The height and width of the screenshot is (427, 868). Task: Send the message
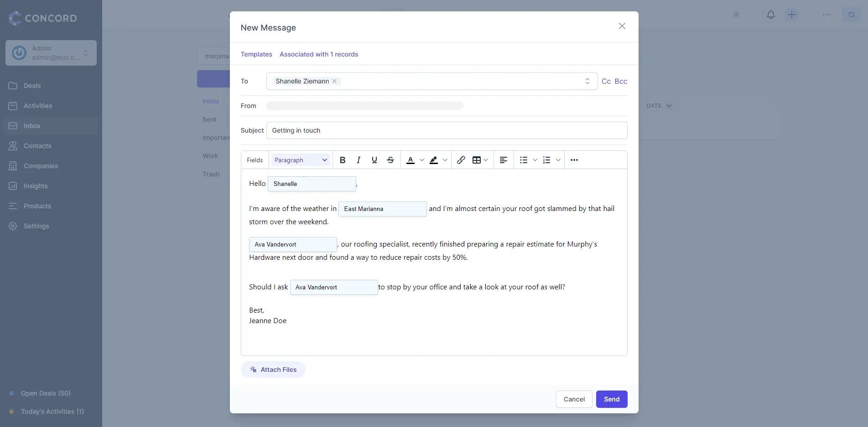pos(612,399)
